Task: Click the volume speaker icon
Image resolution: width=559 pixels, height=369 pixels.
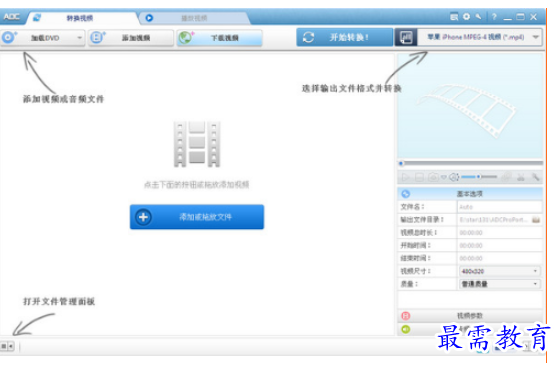Action: 454,177
